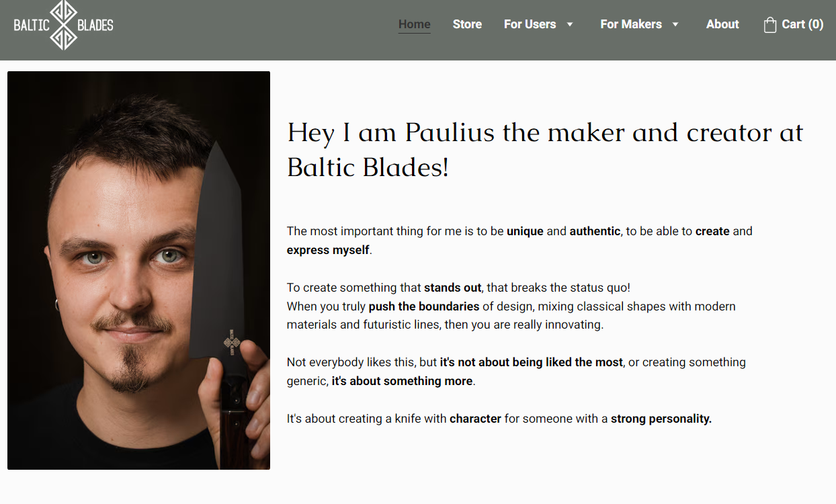Click the bold text 'express myself'
This screenshot has width=836, height=504.
pos(328,250)
